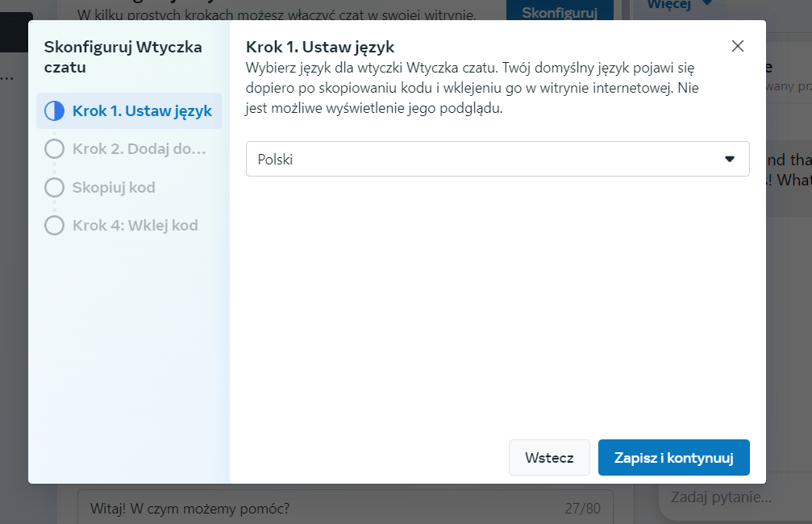The width and height of the screenshot is (812, 524).
Task: Close the chat plugin setup dialog
Action: 737,46
